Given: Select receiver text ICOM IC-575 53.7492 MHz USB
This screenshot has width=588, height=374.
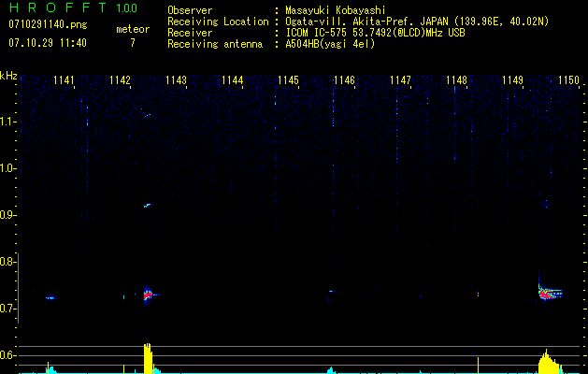Looking at the screenshot, I should (375, 33).
